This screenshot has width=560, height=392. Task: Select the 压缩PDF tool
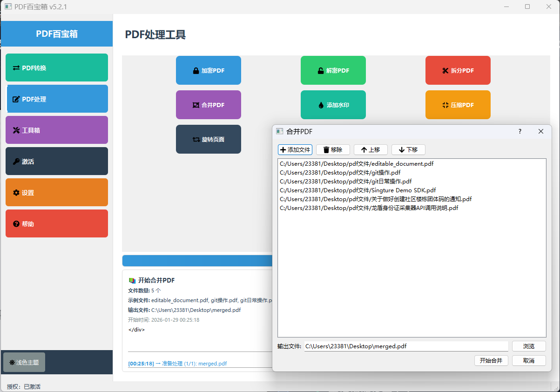pyautogui.click(x=458, y=105)
